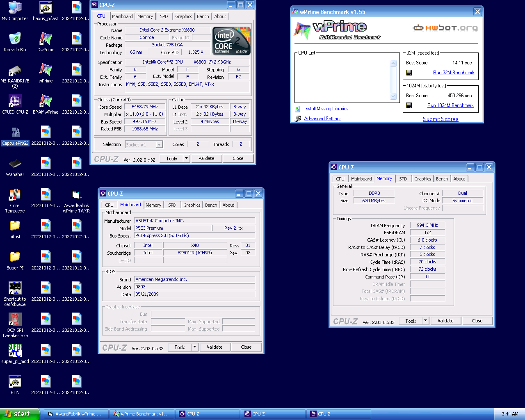Click motherboard model P5E3 Premium
525x420 pixels.
173,228
